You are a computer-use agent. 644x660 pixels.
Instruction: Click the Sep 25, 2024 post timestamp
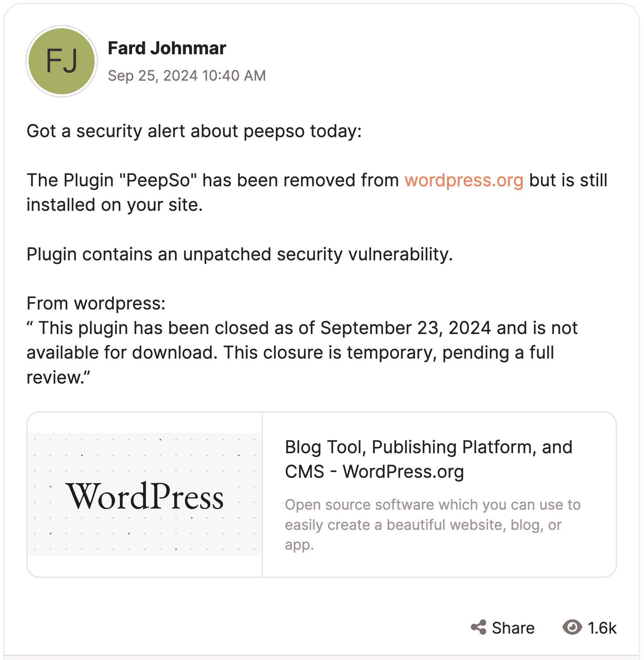[x=187, y=76]
